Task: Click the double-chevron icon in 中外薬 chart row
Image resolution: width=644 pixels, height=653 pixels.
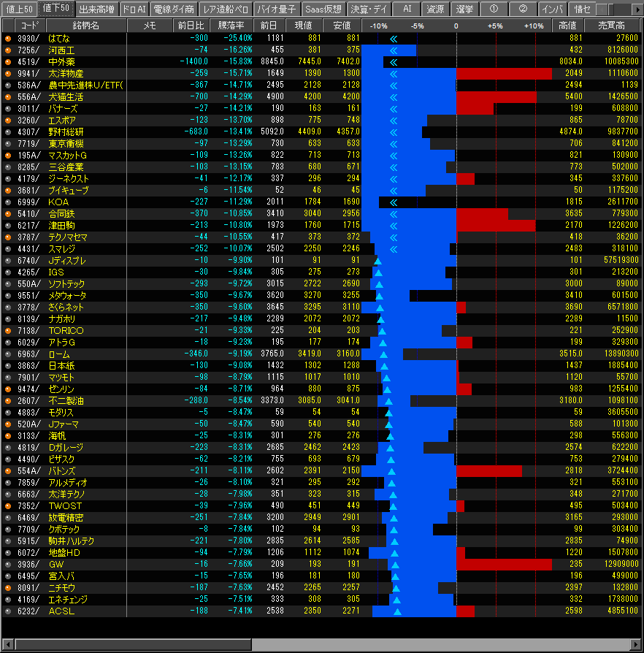Action: click(393, 61)
